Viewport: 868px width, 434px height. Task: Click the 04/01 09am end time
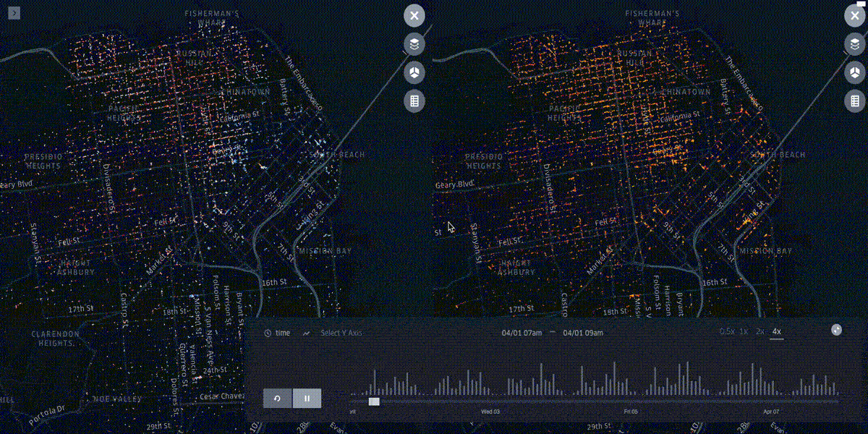[582, 333]
